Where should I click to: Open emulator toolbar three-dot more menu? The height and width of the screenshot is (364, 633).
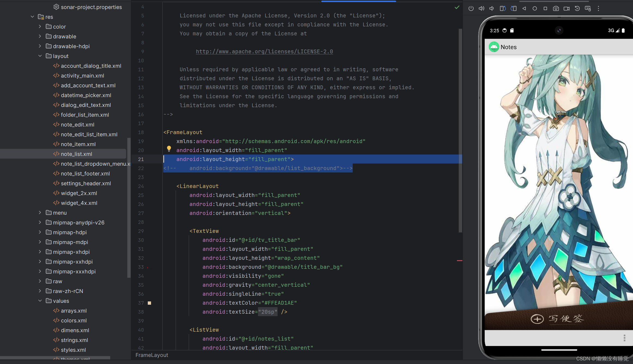pyautogui.click(x=598, y=8)
